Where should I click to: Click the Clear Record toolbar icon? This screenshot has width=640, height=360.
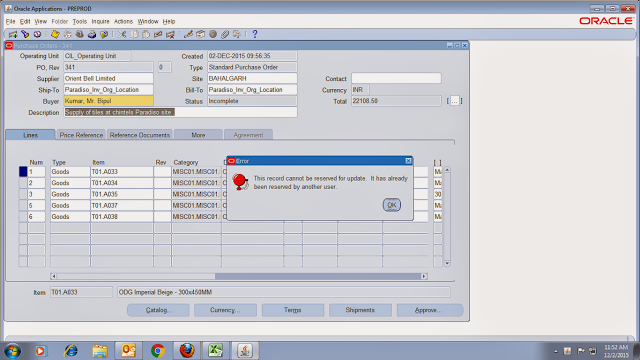tap(158, 34)
